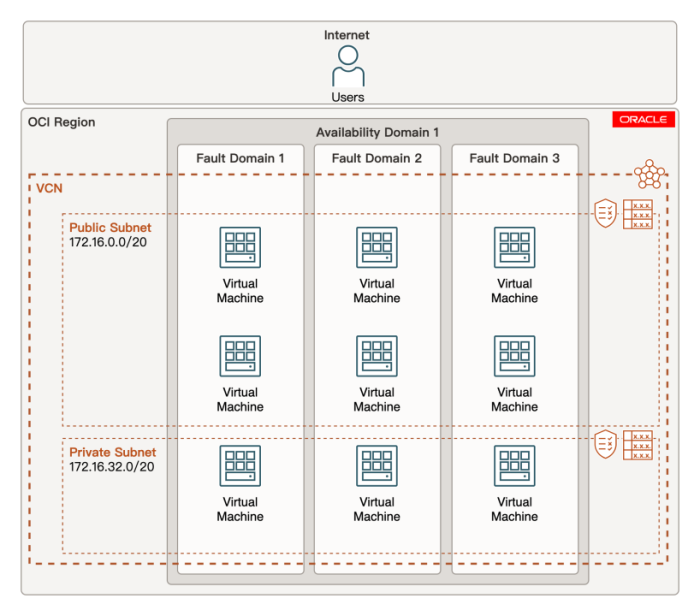Select the Private Subnet security list shield icon
700x616 pixels.
coord(605,444)
